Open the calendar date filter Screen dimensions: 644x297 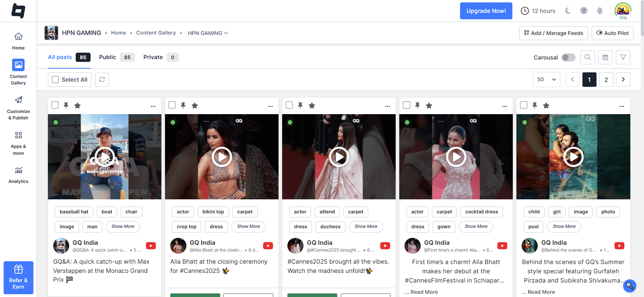click(605, 57)
